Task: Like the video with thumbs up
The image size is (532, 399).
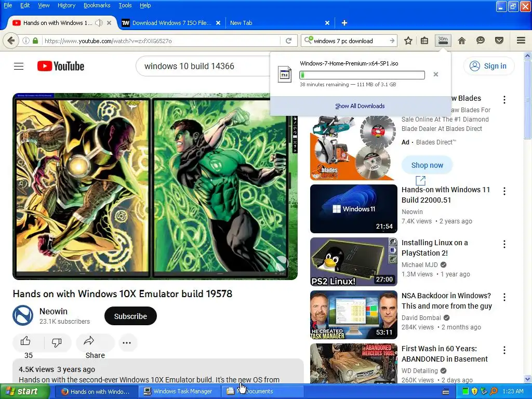Action: click(26, 342)
